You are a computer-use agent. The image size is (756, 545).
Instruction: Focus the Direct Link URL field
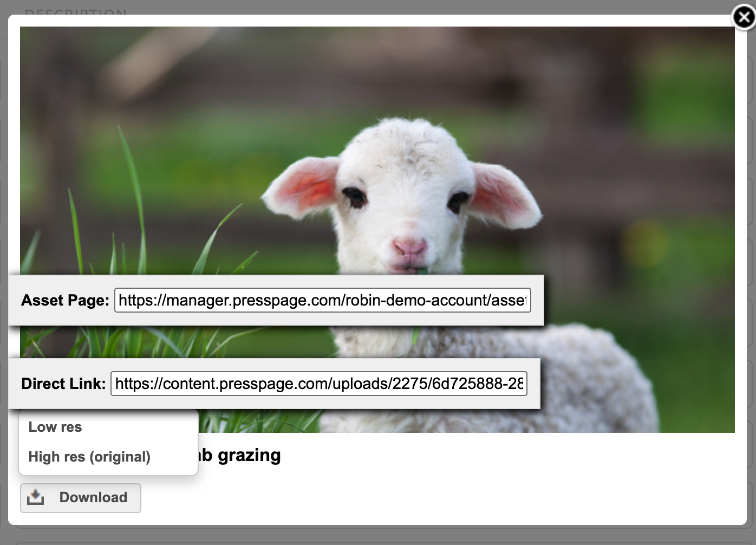coord(318,384)
